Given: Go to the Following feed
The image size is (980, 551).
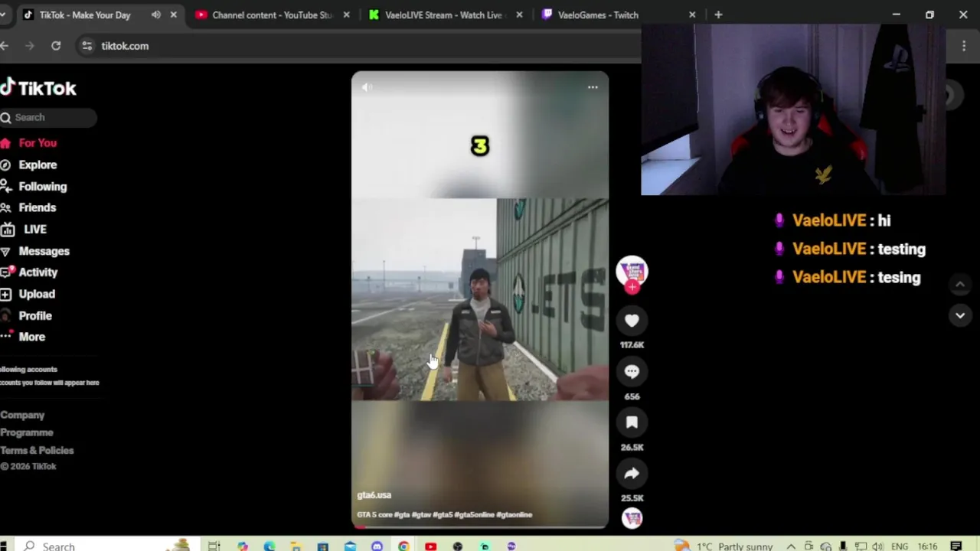Looking at the screenshot, I should (x=34, y=187).
